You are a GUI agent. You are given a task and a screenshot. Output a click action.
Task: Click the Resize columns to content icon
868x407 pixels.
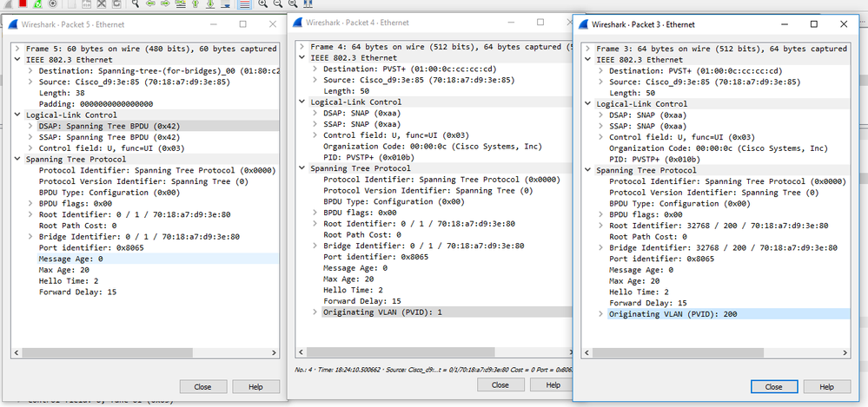tap(308, 3)
